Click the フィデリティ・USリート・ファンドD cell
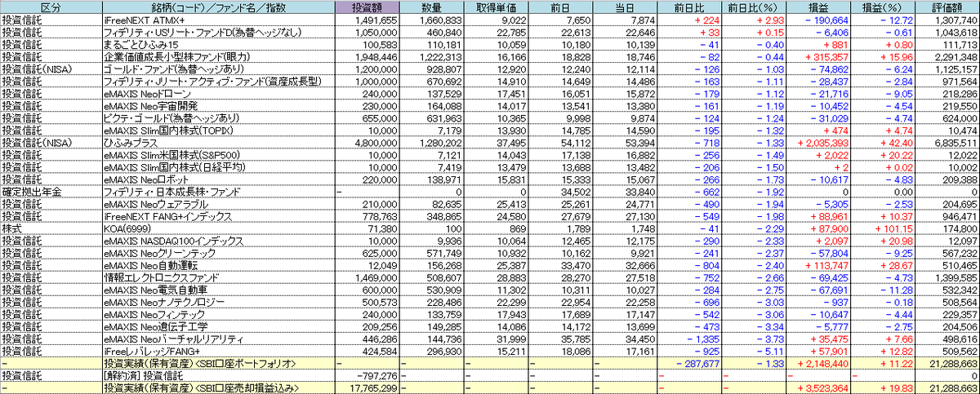Screen dimensions: 980x394 217,31
